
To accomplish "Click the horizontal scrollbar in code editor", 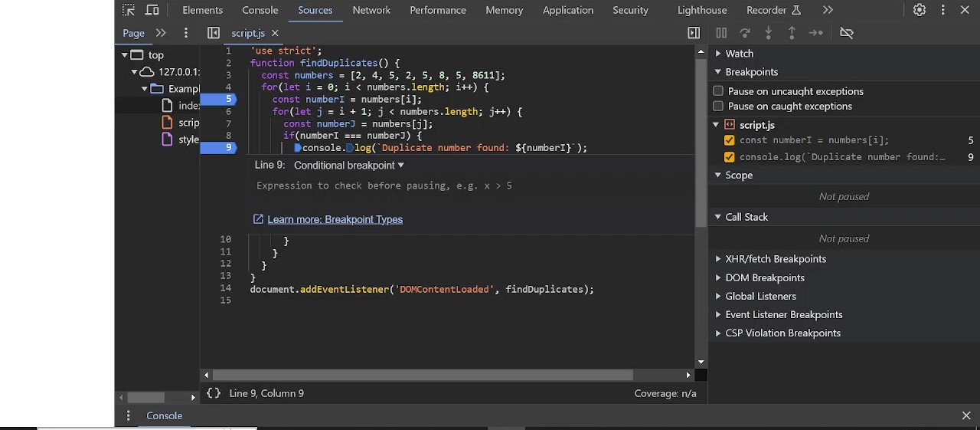I will (423, 375).
